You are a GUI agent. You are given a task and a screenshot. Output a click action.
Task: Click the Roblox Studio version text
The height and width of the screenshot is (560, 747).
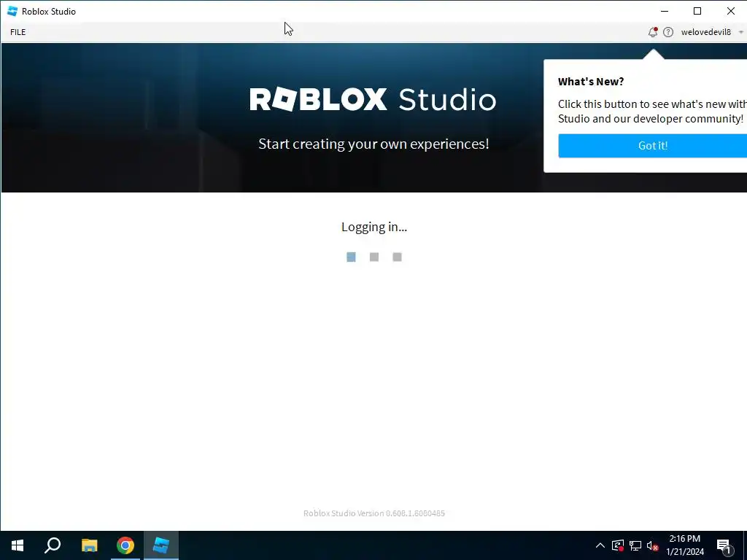[374, 513]
